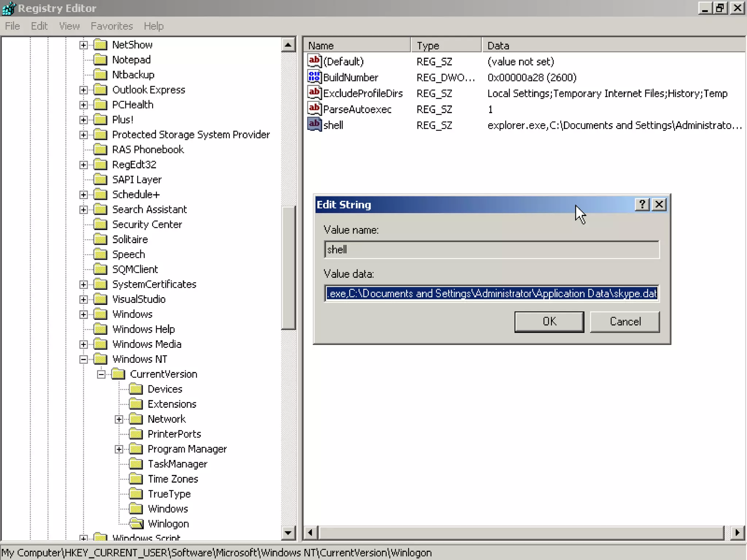Expand the Outlook Express key
This screenshot has height=560, width=747.
point(84,90)
